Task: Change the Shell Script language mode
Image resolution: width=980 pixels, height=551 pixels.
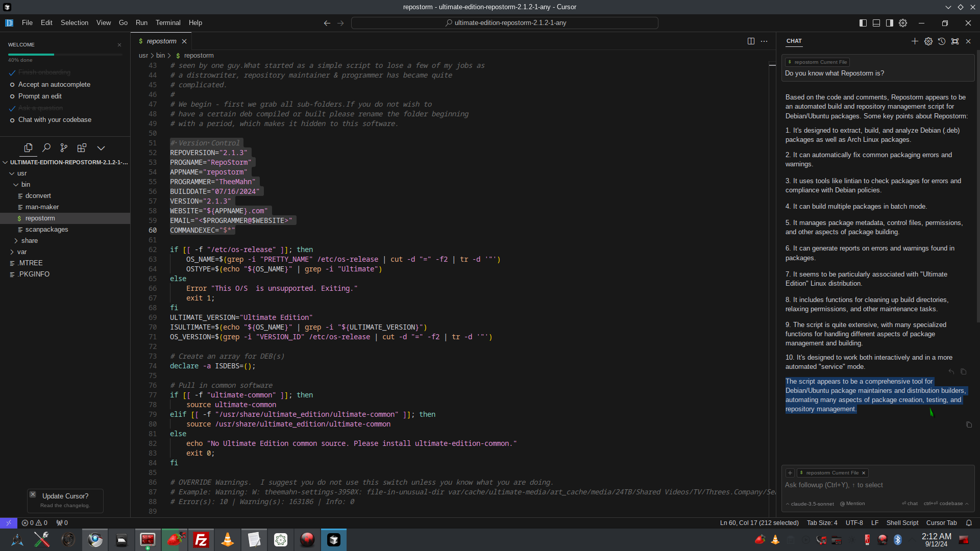Action: pos(902,523)
